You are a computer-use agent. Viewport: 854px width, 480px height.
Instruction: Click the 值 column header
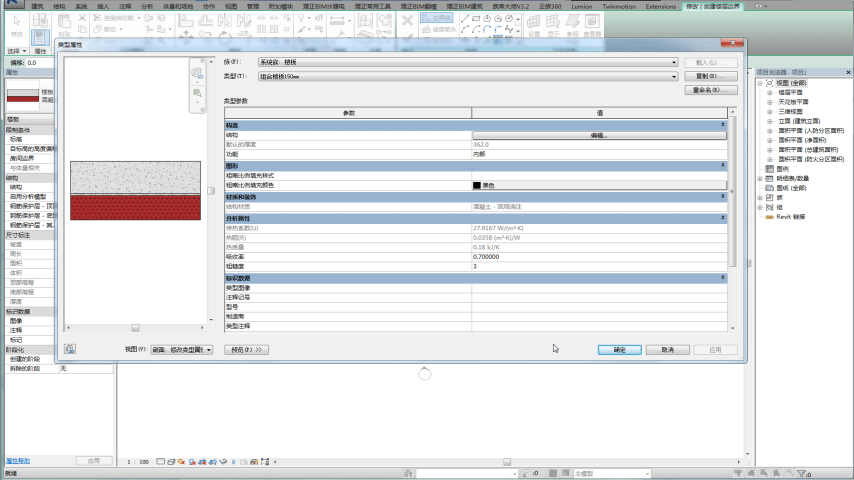coord(599,113)
